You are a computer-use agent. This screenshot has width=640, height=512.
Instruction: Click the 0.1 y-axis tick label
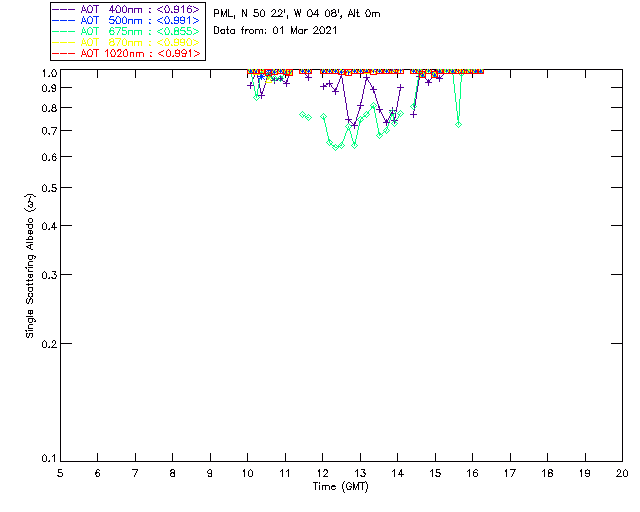[x=49, y=459]
